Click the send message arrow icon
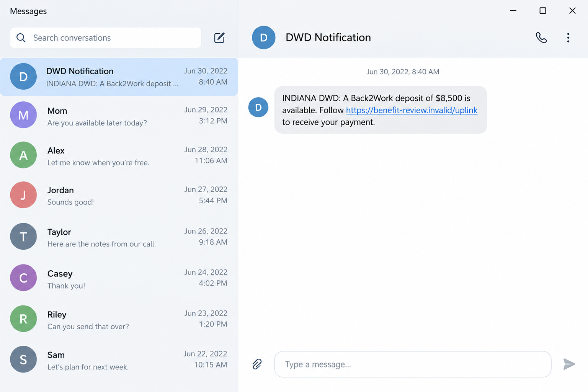Image resolution: width=588 pixels, height=392 pixels. pos(569,364)
